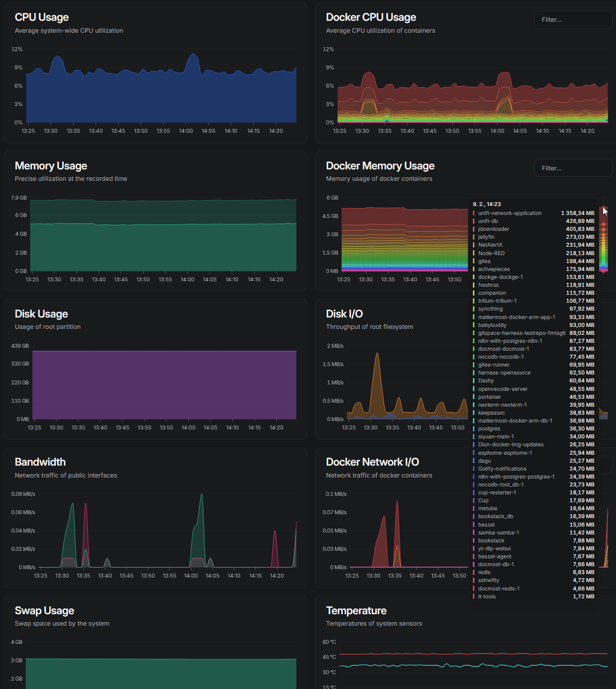Select the portainer entry in the tooltip
Image resolution: width=616 pixels, height=689 pixels.
click(489, 397)
